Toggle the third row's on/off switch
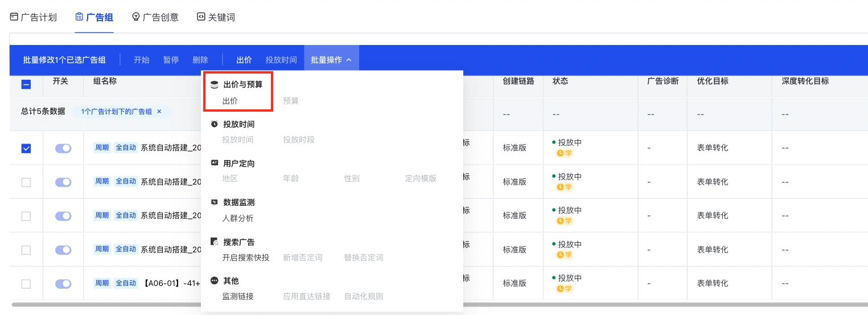 (x=63, y=216)
